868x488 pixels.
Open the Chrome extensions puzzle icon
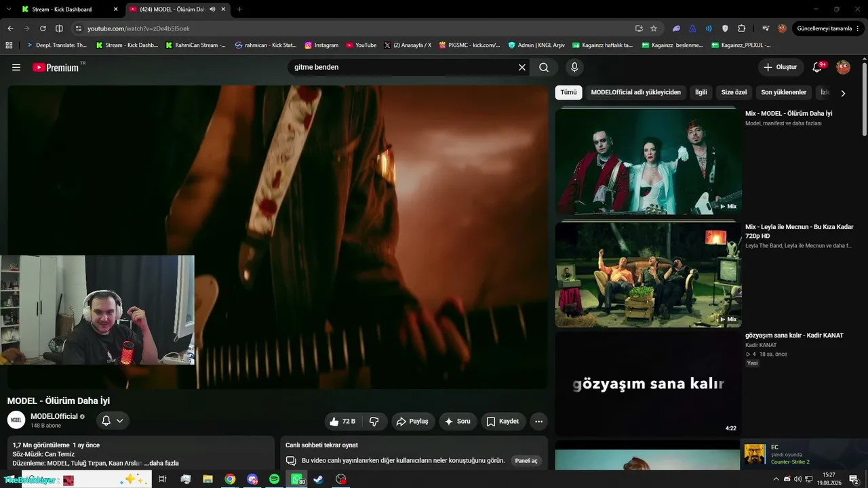point(741,28)
